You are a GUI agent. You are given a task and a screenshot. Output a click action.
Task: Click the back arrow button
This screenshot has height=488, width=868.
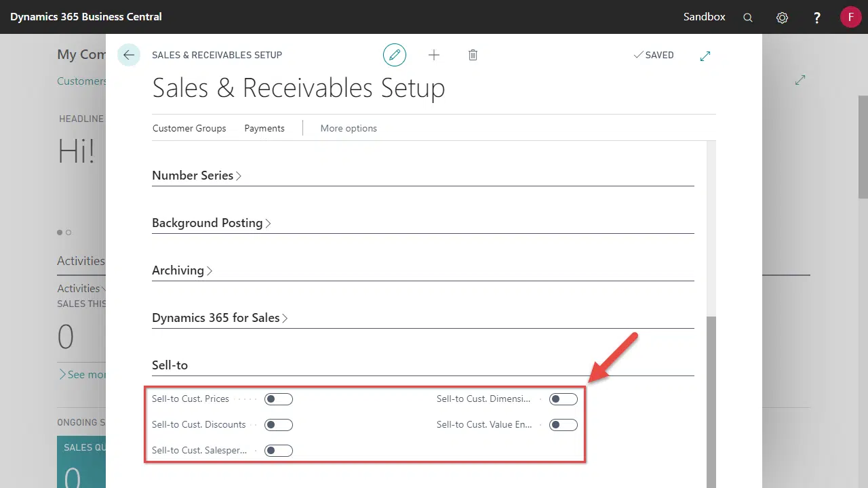pyautogui.click(x=129, y=55)
